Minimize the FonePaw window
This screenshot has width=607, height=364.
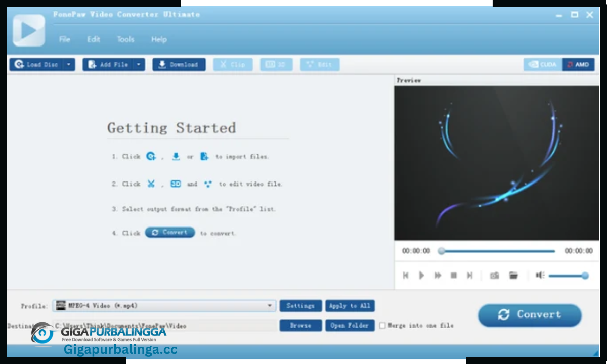[x=559, y=15]
